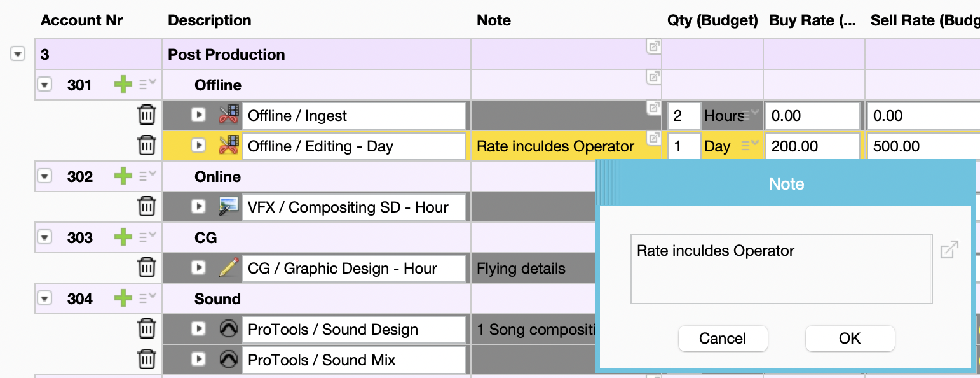Delete the ProTools / Sound Mix line
Viewport: 980px width, 378px height.
[147, 360]
